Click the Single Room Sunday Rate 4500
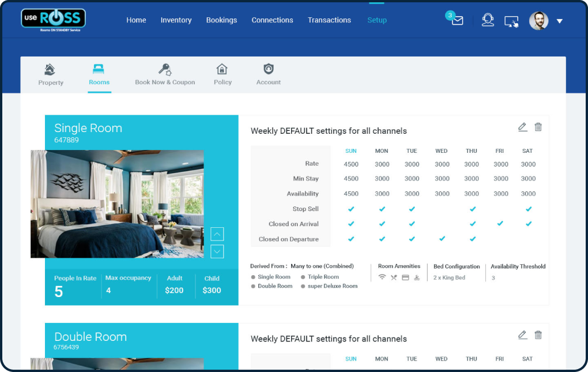Image resolution: width=588 pixels, height=372 pixels. pos(351,164)
